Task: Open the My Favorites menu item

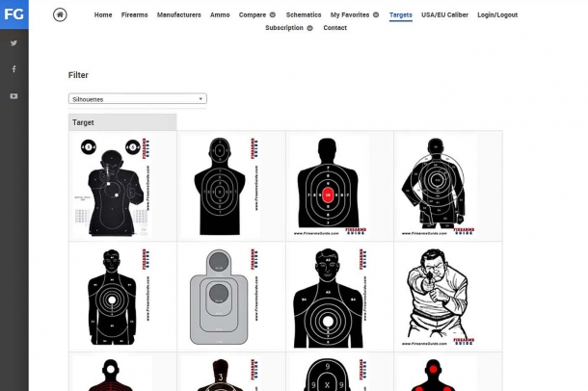Action: [x=350, y=15]
